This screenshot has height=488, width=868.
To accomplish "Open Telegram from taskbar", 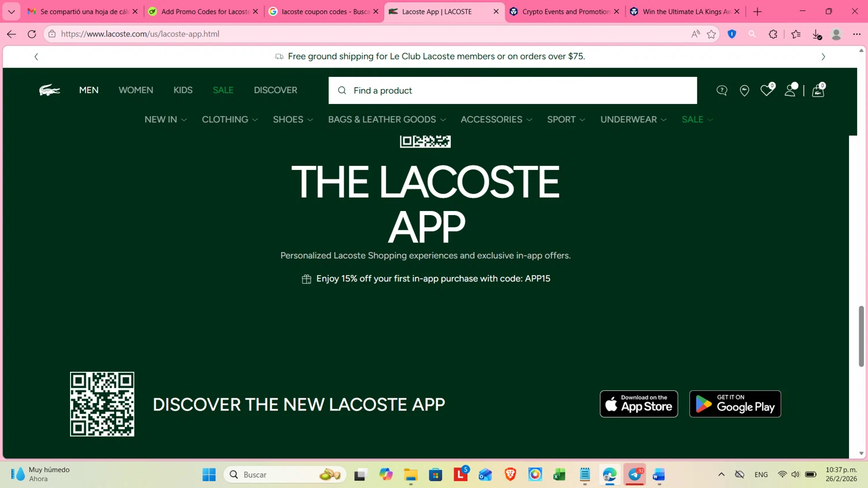I will coord(635,475).
